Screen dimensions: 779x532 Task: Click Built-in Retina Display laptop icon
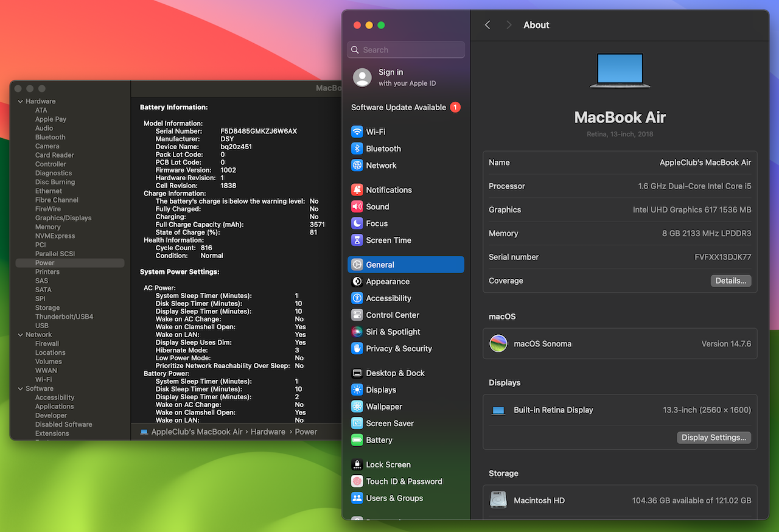[x=498, y=410]
